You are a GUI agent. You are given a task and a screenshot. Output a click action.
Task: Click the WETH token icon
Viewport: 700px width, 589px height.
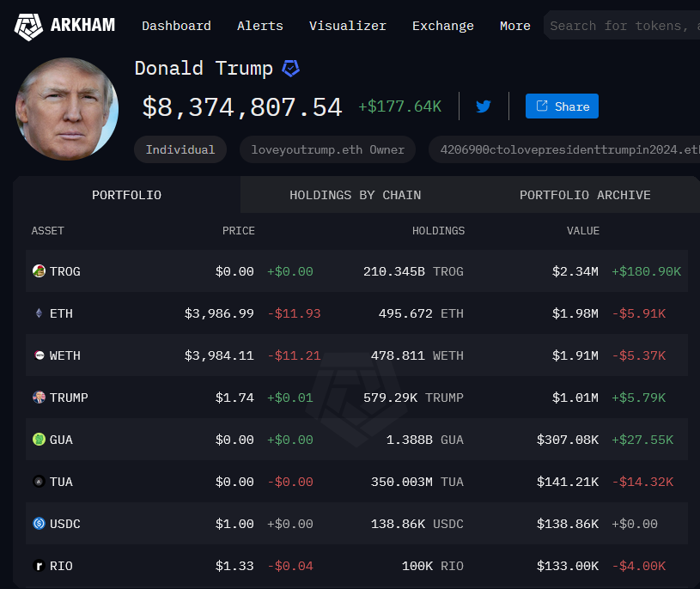tap(40, 355)
